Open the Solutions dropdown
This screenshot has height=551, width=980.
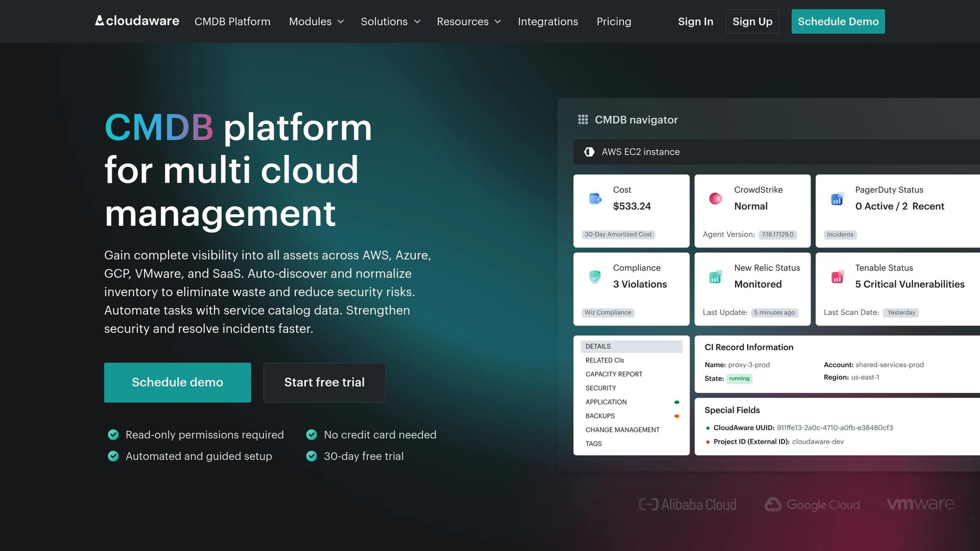[x=390, y=22]
